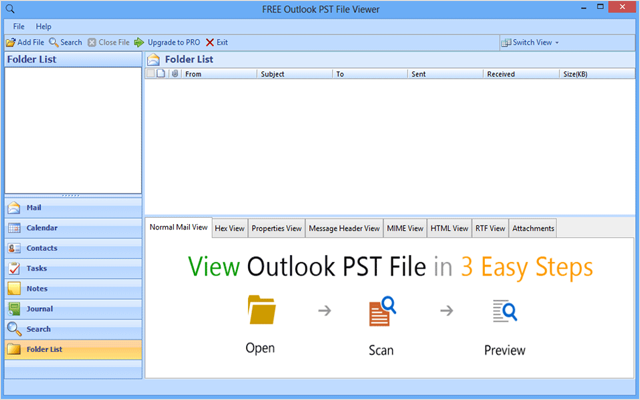The height and width of the screenshot is (400, 640).
Task: Click the Add File button label
Action: coord(31,42)
